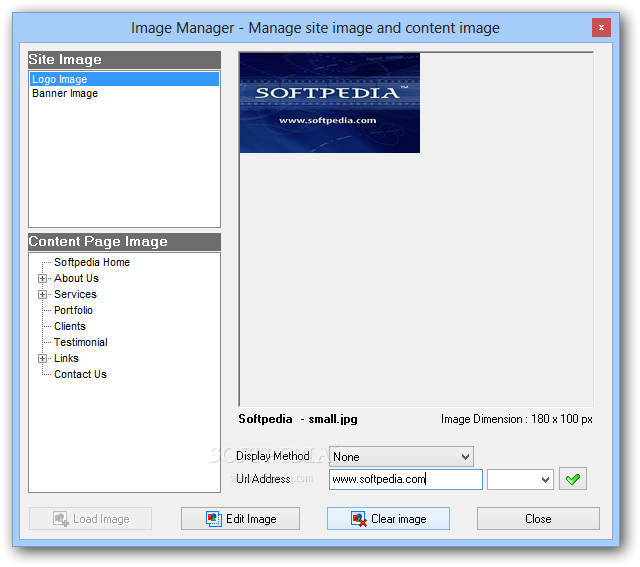
Task: Click the Site Image panel header
Action: point(124,60)
